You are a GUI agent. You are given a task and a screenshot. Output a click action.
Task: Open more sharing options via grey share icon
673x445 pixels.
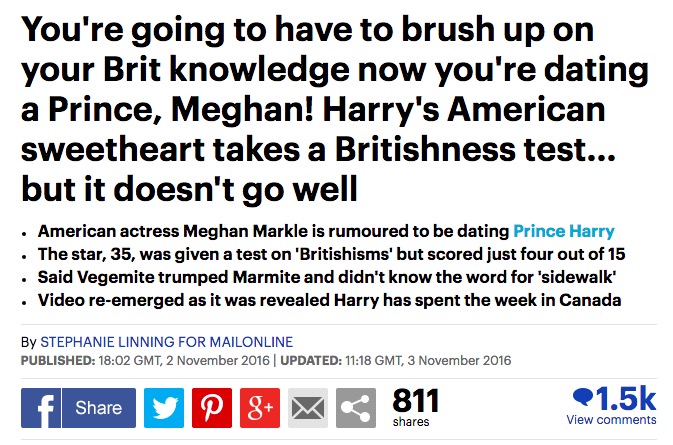[x=356, y=408]
